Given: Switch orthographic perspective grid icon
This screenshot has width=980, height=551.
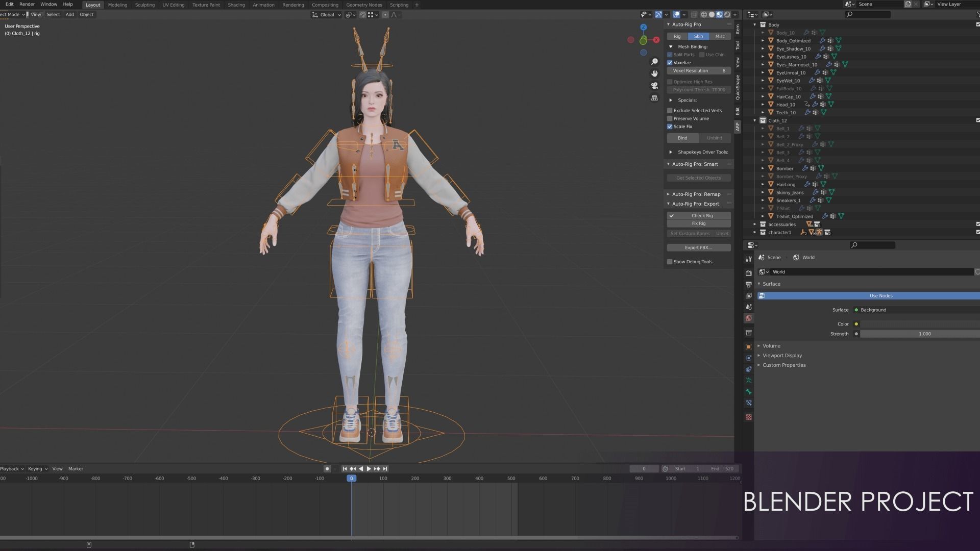Looking at the screenshot, I should (x=654, y=98).
